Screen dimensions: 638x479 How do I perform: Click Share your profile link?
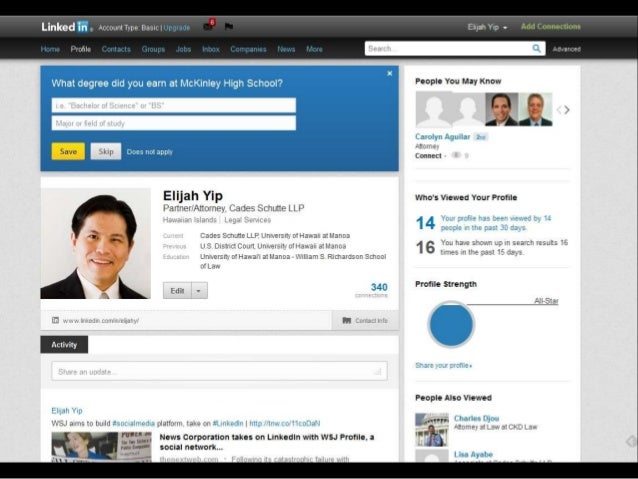pyautogui.click(x=444, y=365)
